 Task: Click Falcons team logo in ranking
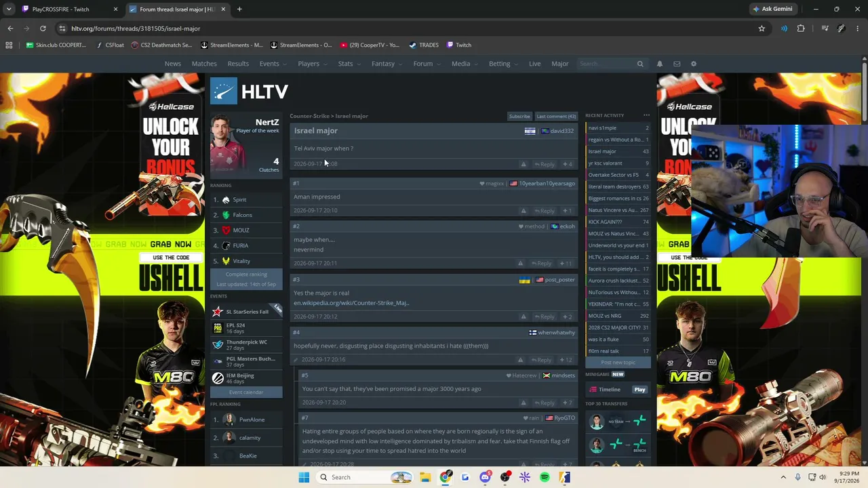(x=226, y=215)
